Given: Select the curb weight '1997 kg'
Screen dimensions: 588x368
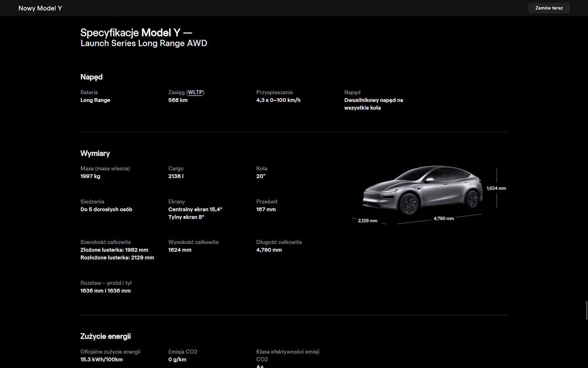Looking at the screenshot, I should click(x=90, y=176).
